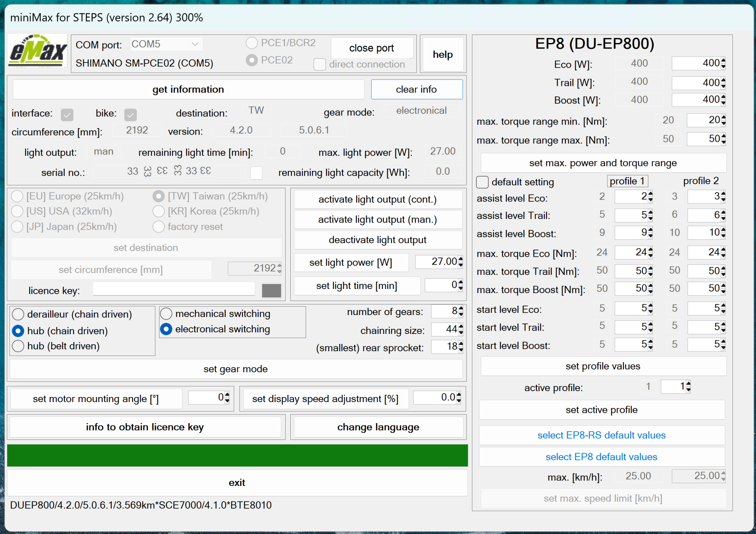Image resolution: width=756 pixels, height=534 pixels.
Task: Select hub (belt driven) drive type
Action: [x=18, y=346]
